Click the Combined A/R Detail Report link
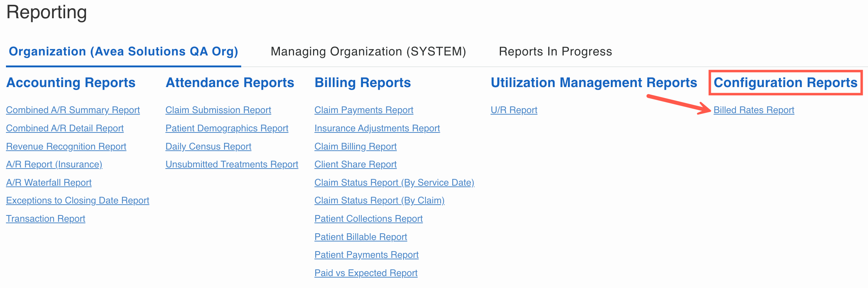868x288 pixels. (65, 128)
